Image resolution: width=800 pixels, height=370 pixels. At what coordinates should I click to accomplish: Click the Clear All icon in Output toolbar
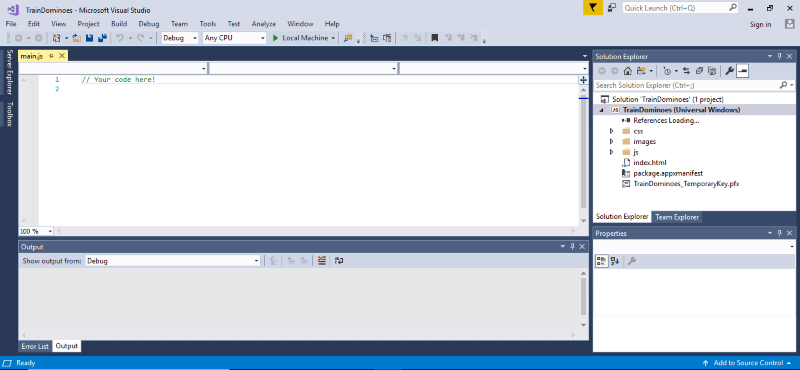coord(321,261)
